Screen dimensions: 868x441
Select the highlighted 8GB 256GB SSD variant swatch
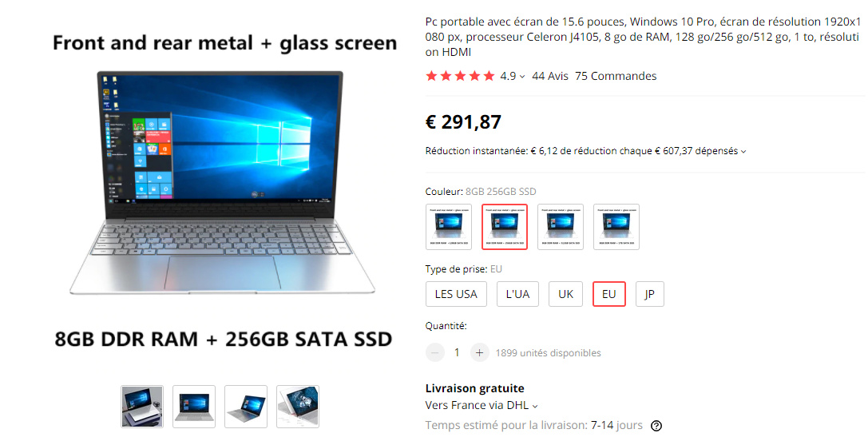point(505,227)
